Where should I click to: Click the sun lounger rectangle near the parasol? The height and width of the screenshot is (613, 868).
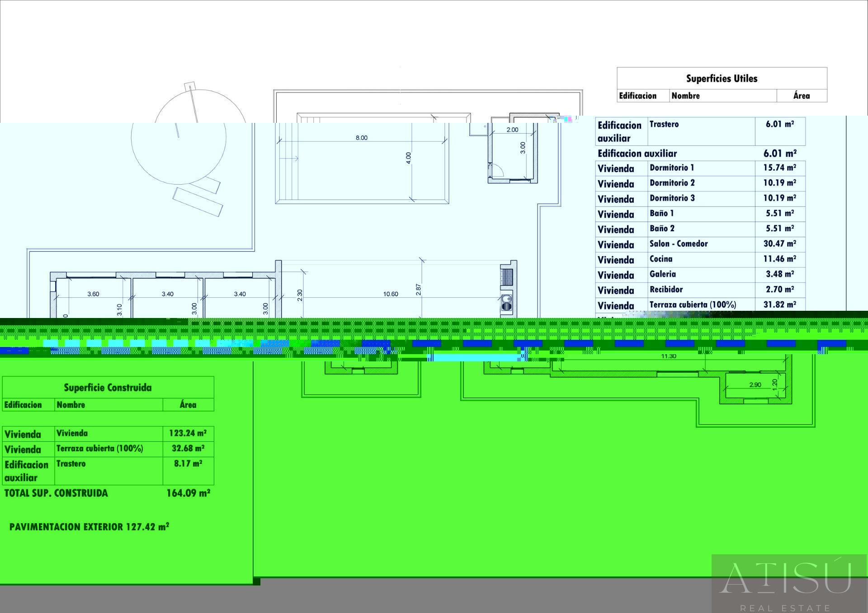tap(198, 201)
